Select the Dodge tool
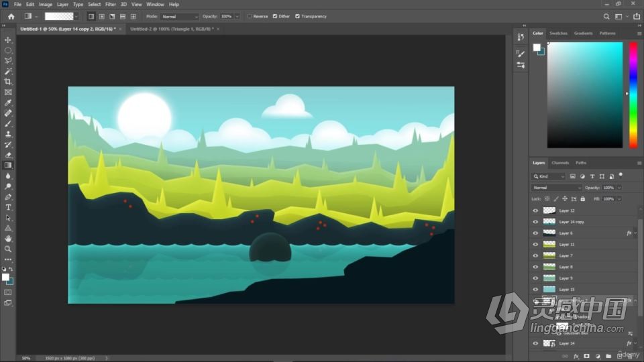This screenshot has width=644, height=362. pos(8,186)
